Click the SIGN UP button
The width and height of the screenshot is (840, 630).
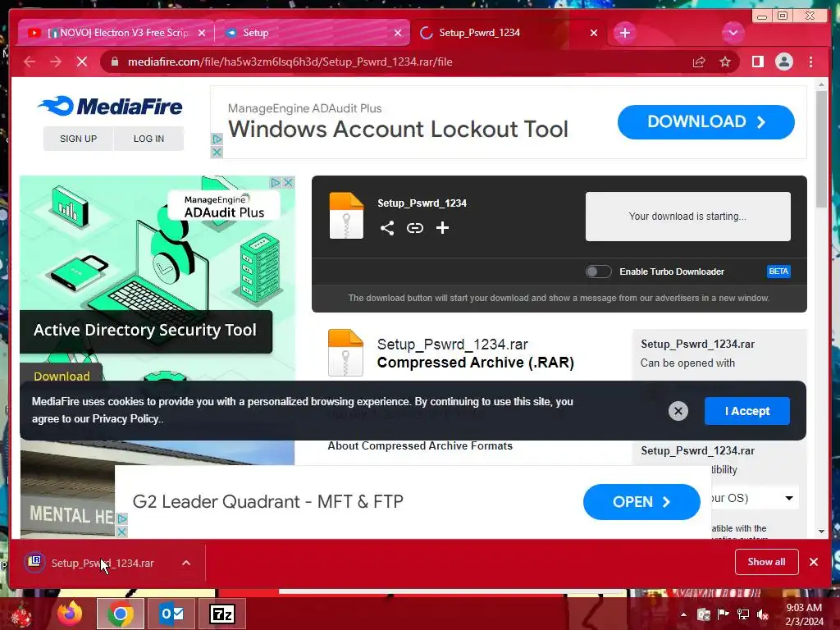[x=78, y=139]
